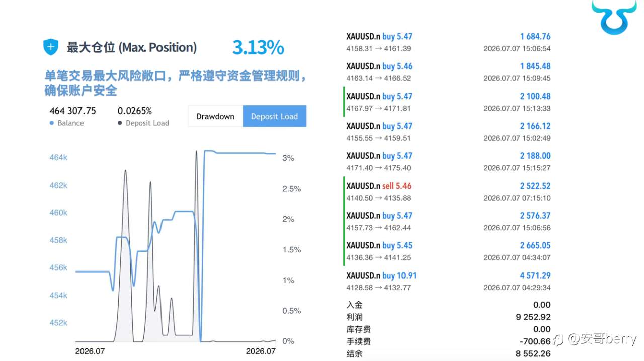
Task: Click the 0.0265% deposit load value
Action: point(135,111)
